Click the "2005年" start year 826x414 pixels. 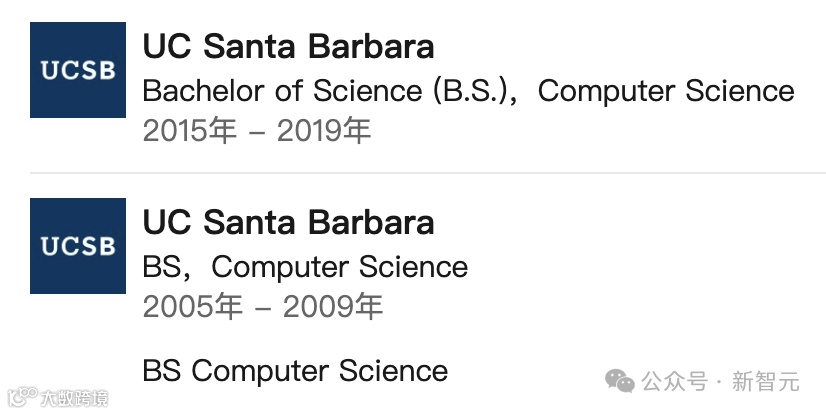point(192,307)
